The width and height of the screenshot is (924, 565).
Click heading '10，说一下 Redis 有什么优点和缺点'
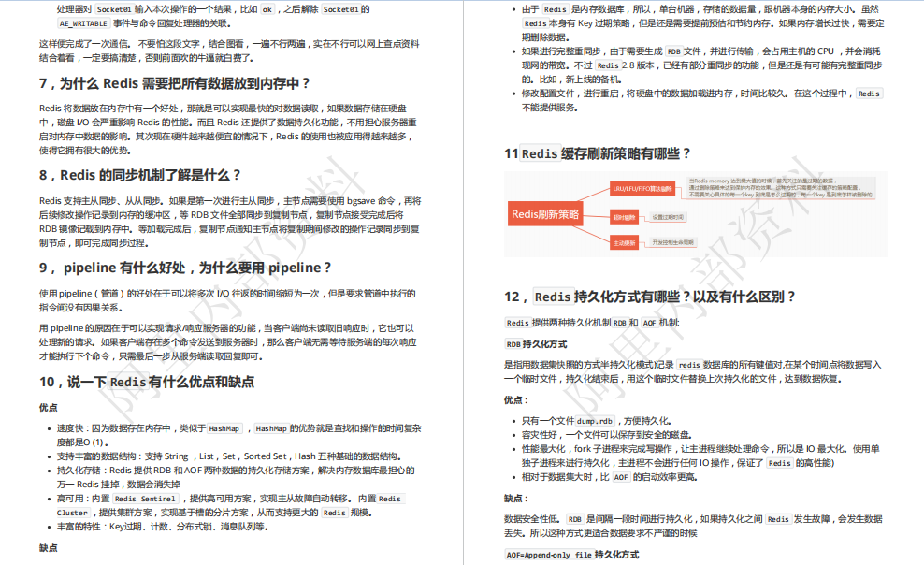coord(147,383)
